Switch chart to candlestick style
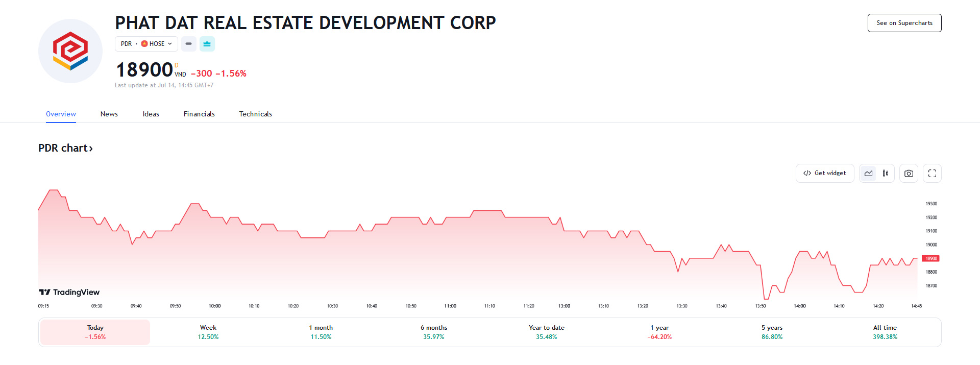980x365 pixels. 886,174
